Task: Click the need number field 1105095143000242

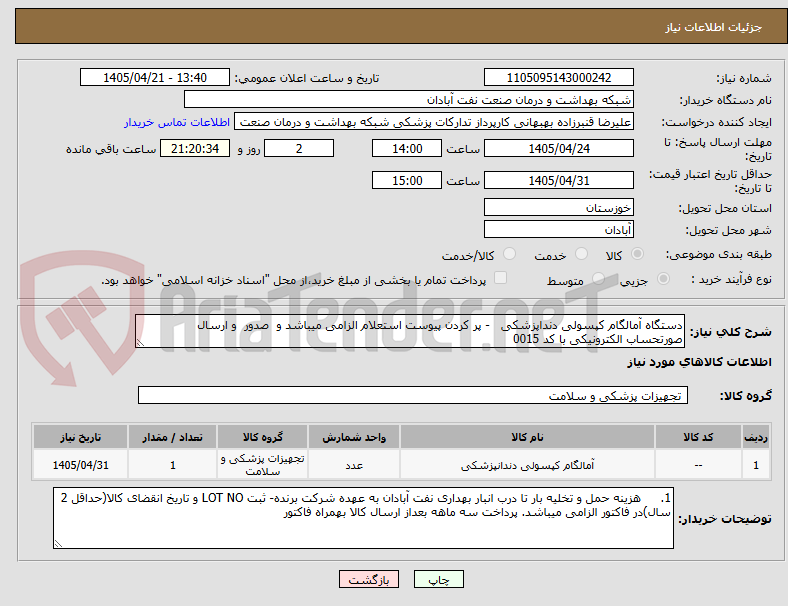Action: 558,77
